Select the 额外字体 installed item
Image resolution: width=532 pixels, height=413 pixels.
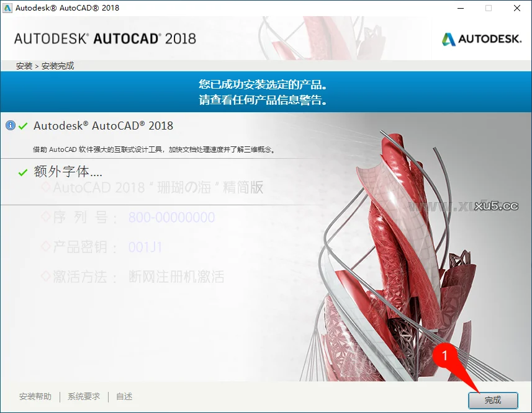pos(68,172)
